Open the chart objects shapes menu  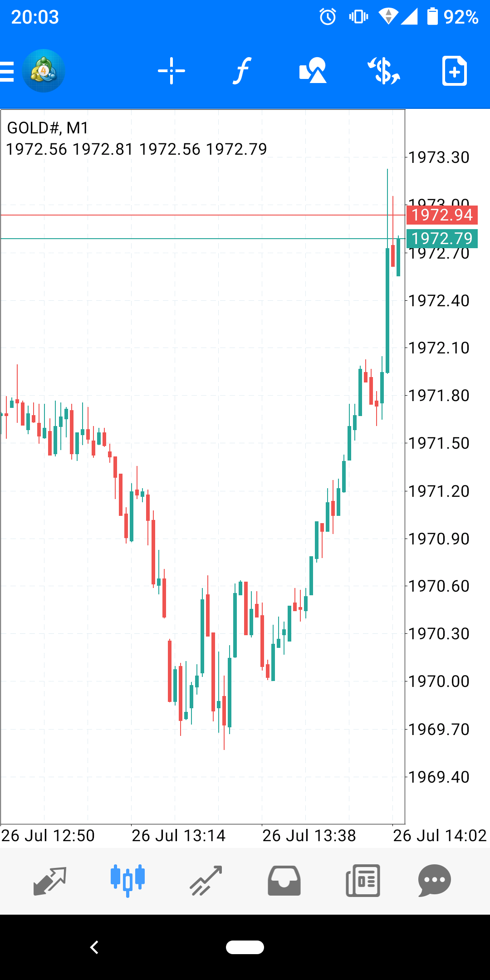click(x=313, y=71)
